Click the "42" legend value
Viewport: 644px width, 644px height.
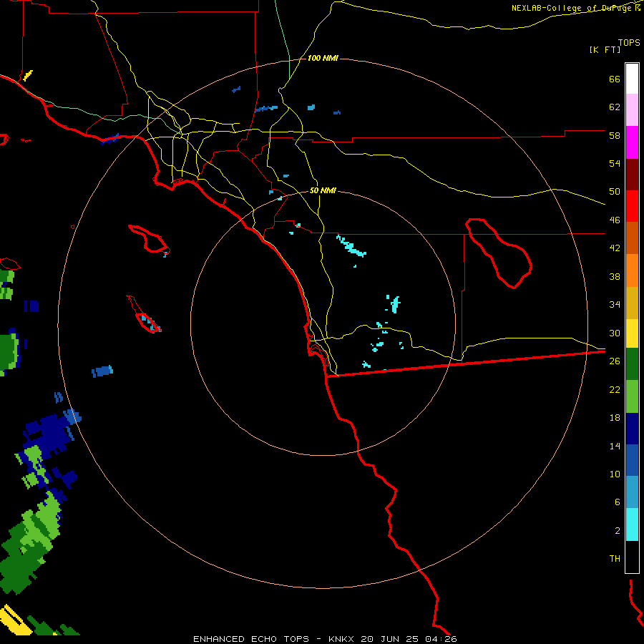(x=615, y=248)
